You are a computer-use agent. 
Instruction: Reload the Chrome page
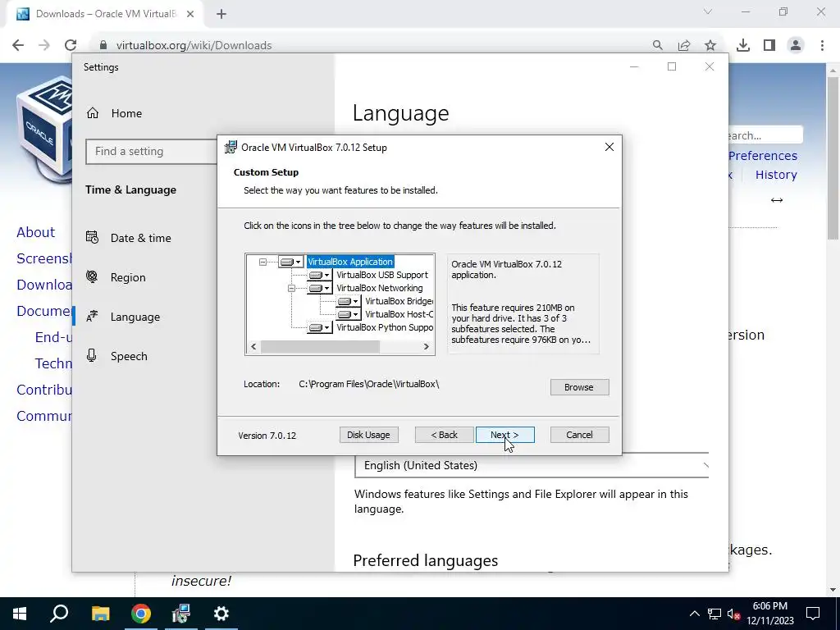(x=71, y=46)
